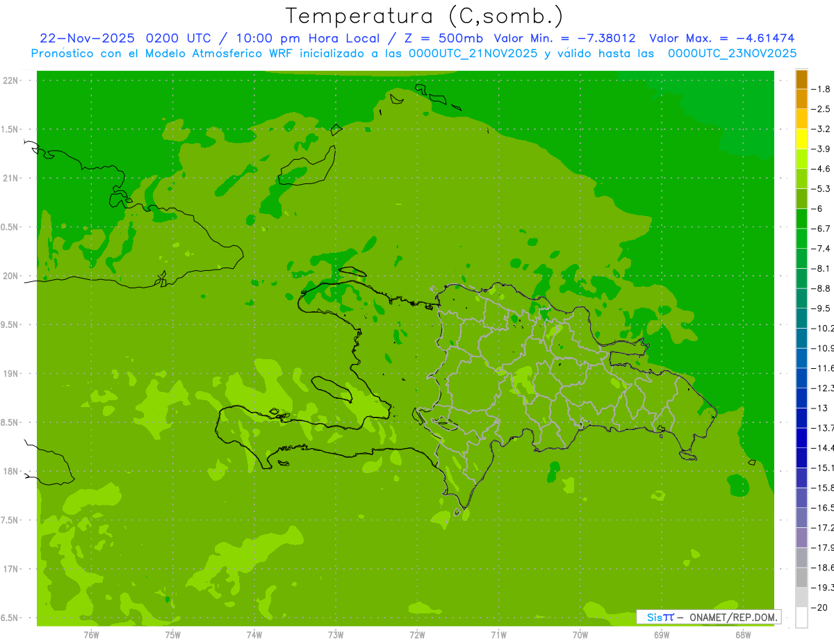834x644 pixels.
Task: Click the '-7.4' colorbar label
Action: pyautogui.click(x=821, y=248)
